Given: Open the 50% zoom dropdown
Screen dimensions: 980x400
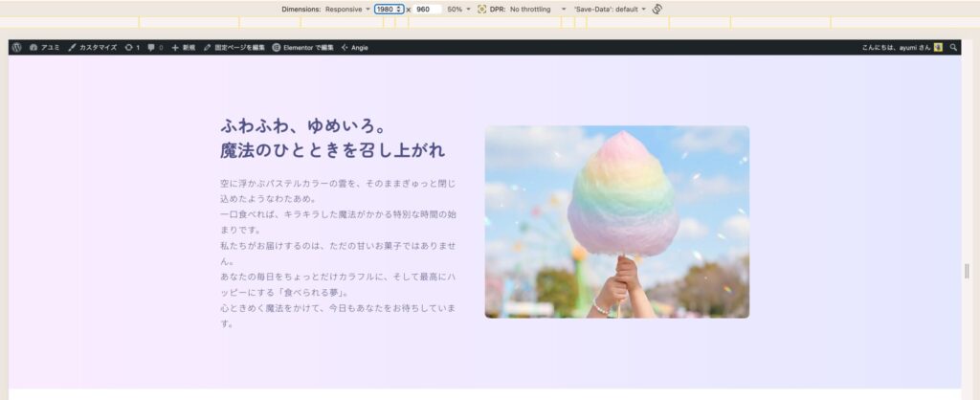Looking at the screenshot, I should tap(459, 9).
